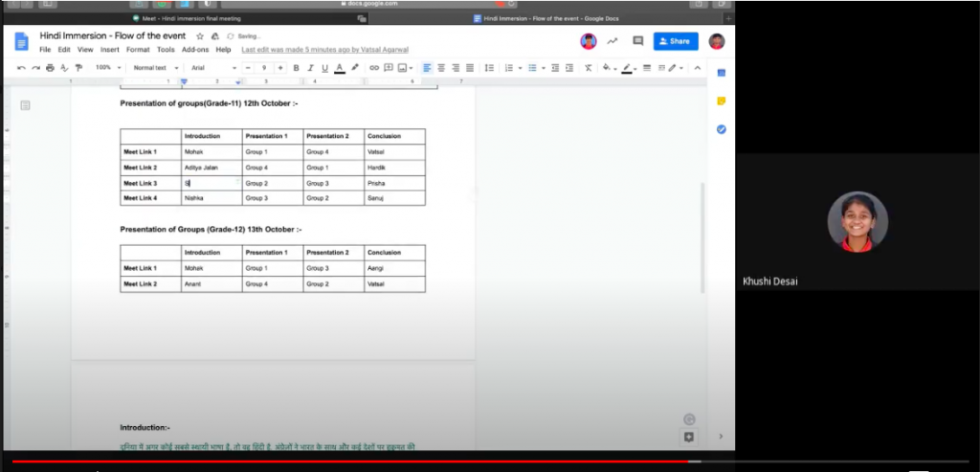Enable right text alignment
This screenshot has width=980, height=472.
point(456,68)
